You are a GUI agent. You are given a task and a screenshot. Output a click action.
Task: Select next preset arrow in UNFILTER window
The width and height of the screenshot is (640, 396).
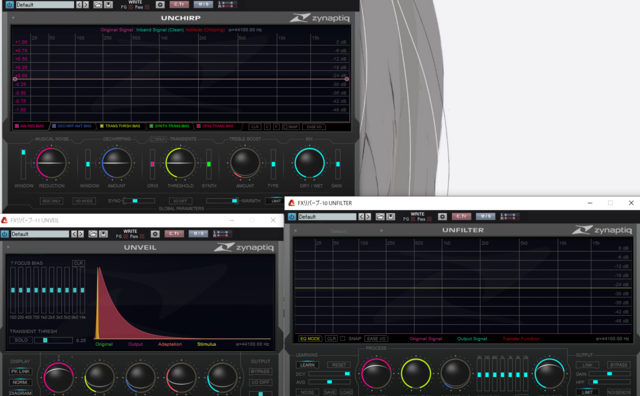[x=368, y=217]
